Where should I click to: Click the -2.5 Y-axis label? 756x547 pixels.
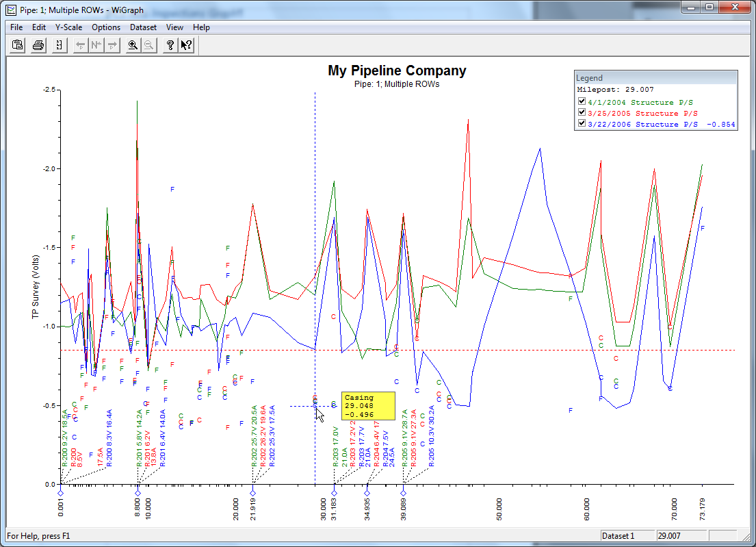pyautogui.click(x=49, y=90)
